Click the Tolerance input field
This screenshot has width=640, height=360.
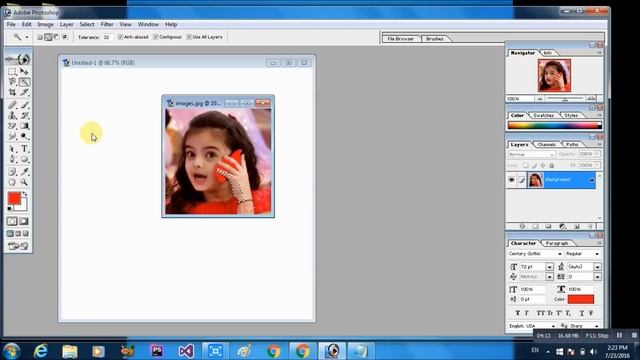click(107, 37)
